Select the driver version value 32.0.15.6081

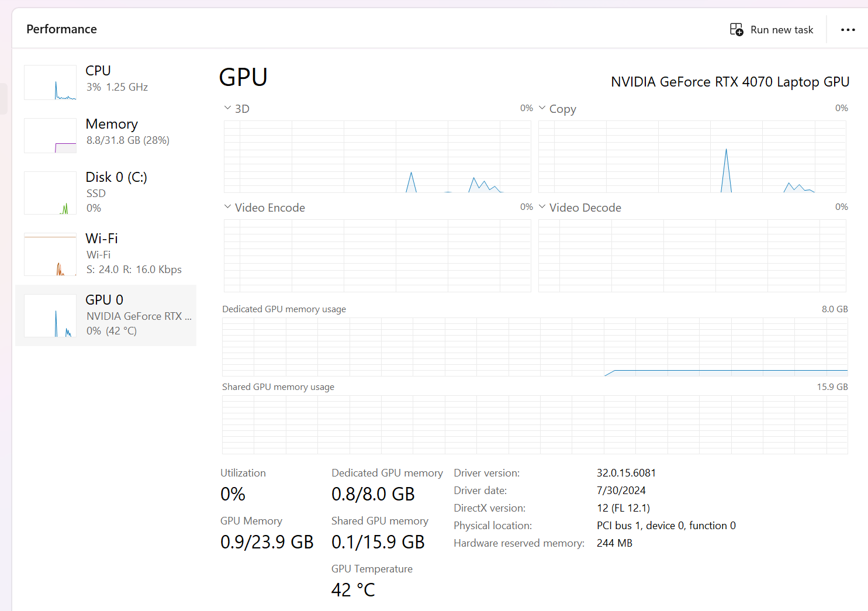[626, 473]
